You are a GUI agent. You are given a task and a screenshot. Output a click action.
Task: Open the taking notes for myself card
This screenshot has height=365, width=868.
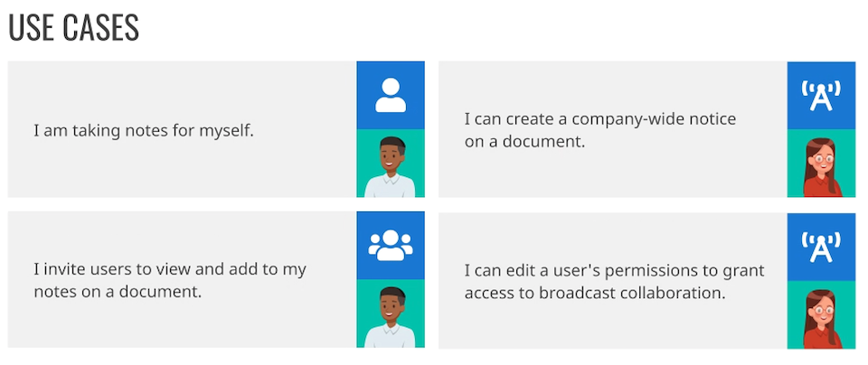[216, 129]
